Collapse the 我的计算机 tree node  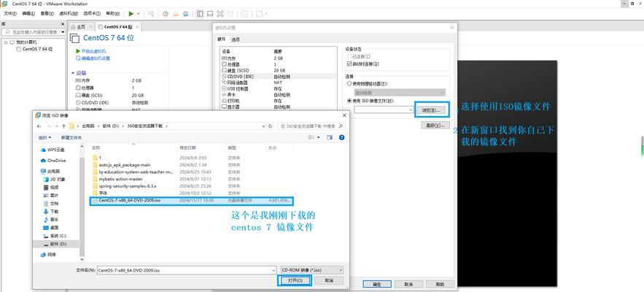[x=6, y=42]
